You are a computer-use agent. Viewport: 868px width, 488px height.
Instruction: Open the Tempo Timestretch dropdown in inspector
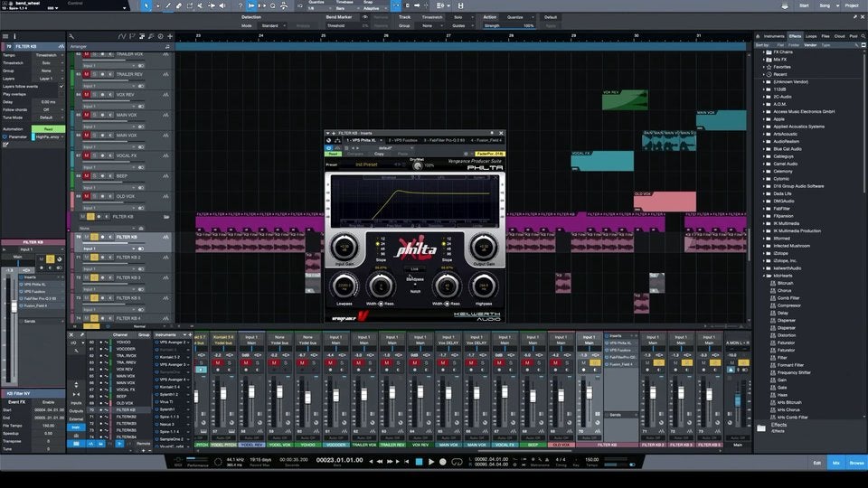[x=48, y=55]
